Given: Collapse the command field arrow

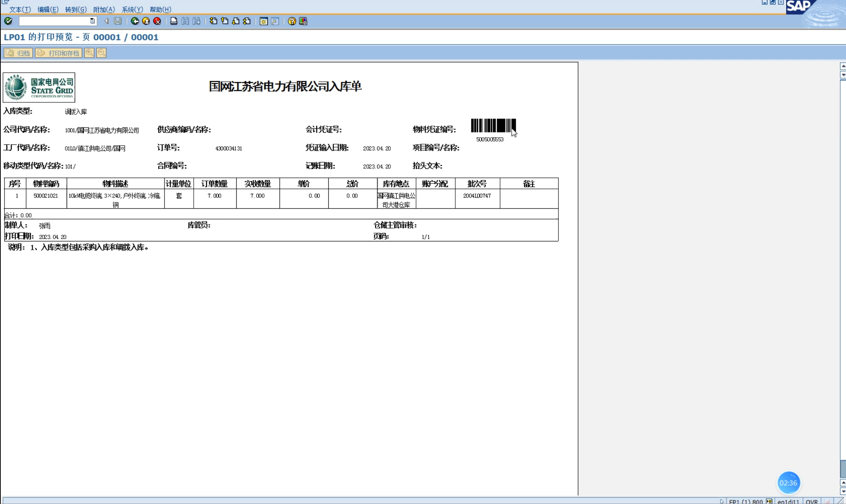Looking at the screenshot, I should click(106, 21).
